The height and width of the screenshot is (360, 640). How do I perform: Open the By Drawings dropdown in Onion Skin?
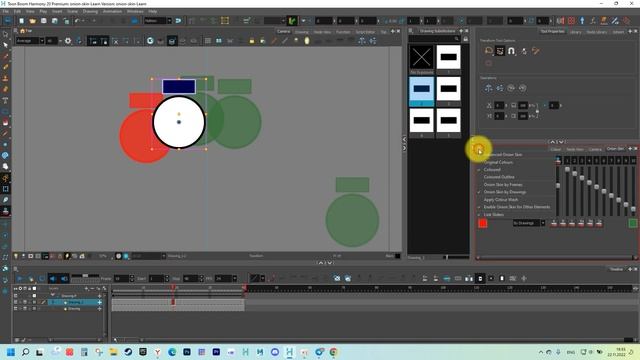pyautogui.click(x=529, y=223)
